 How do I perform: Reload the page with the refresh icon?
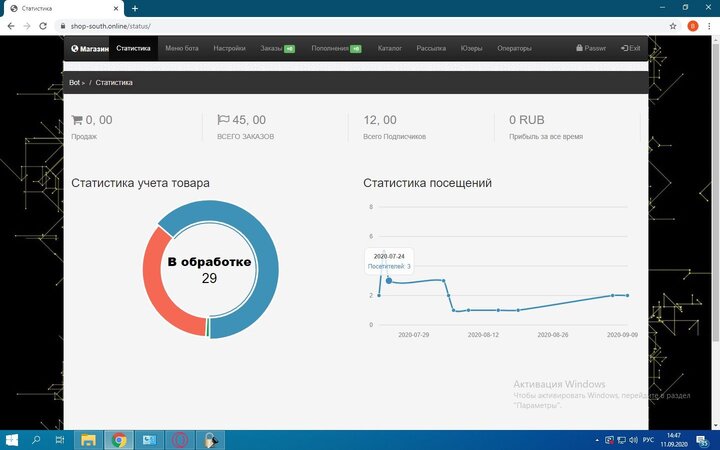tap(43, 25)
